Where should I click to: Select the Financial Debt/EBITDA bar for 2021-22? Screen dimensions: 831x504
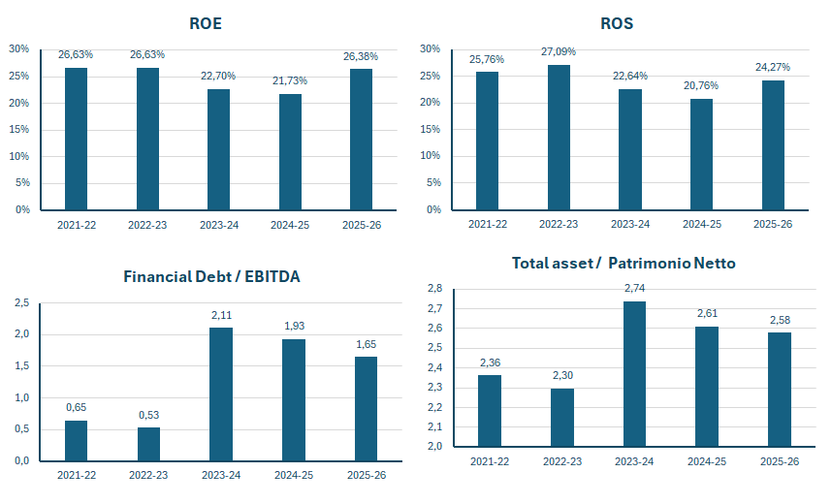click(x=76, y=440)
